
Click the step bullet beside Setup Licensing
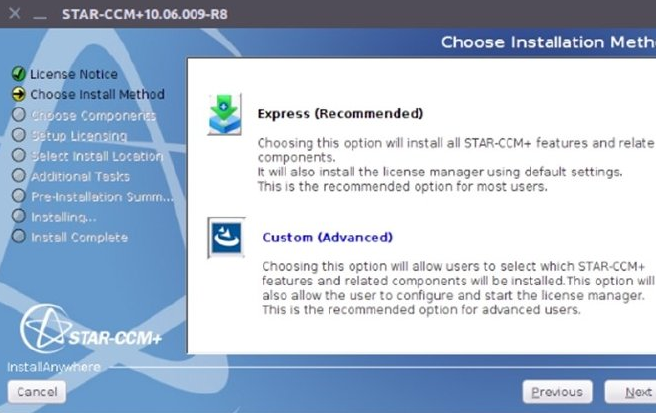[x=19, y=135]
